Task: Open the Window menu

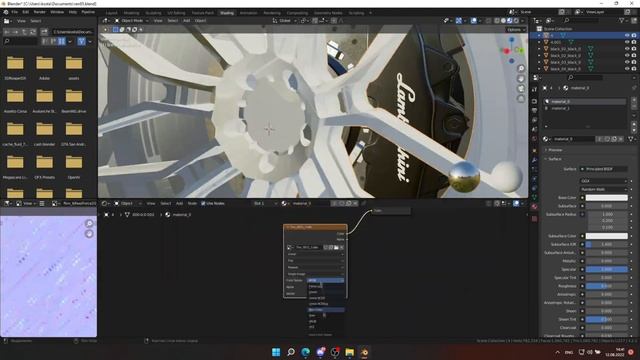Action: pos(57,12)
